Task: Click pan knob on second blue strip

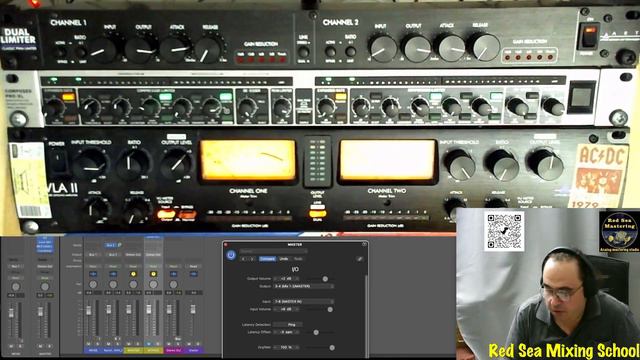Action: pyautogui.click(x=113, y=284)
